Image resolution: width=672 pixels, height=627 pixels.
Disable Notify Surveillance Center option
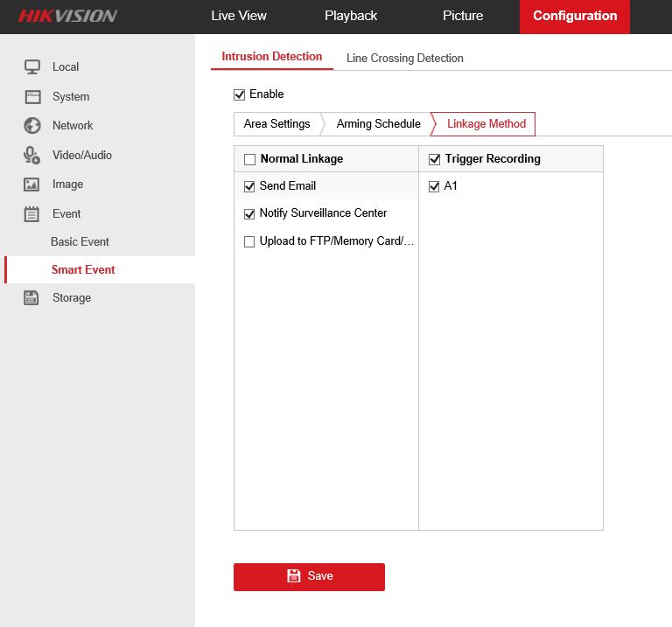[x=249, y=213]
